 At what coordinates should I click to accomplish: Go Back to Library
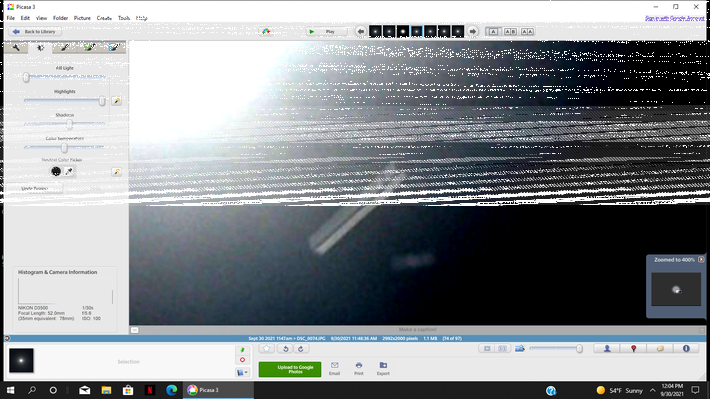35,32
